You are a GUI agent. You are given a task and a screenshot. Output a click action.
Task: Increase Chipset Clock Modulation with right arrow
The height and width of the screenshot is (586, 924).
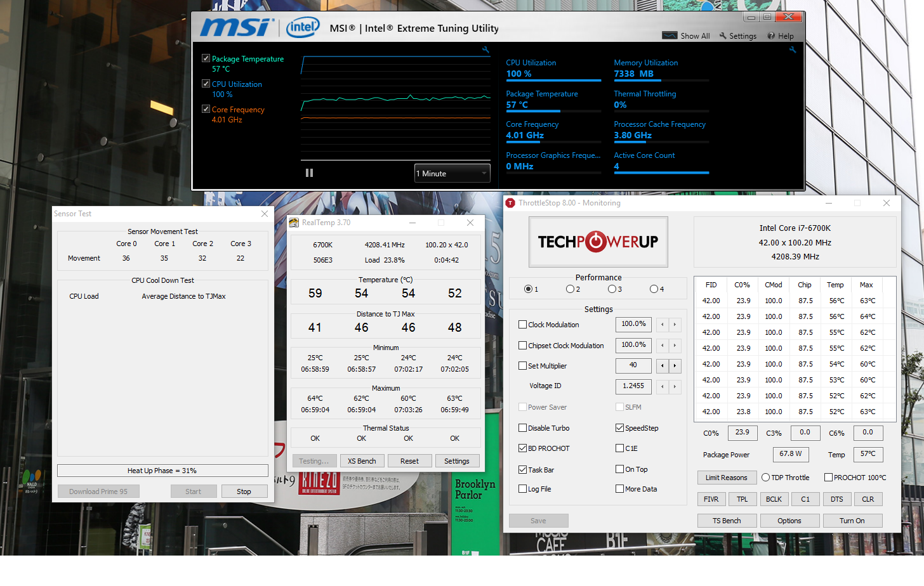[675, 346]
